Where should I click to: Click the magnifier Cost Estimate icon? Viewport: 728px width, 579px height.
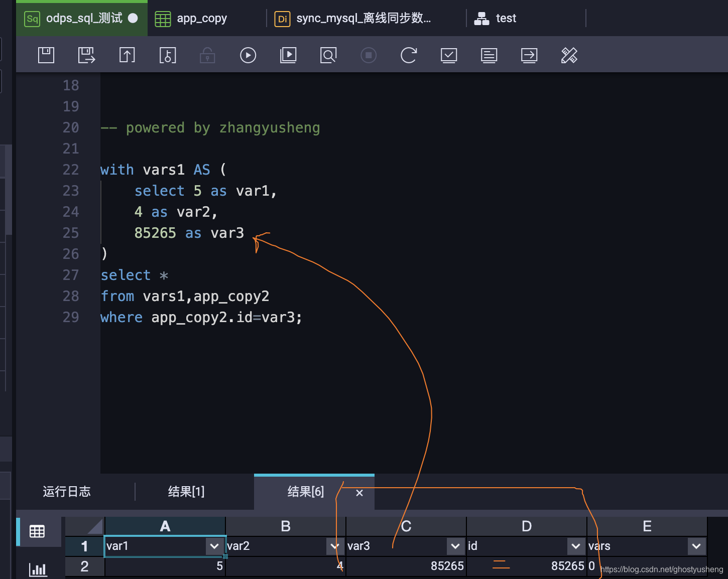328,55
